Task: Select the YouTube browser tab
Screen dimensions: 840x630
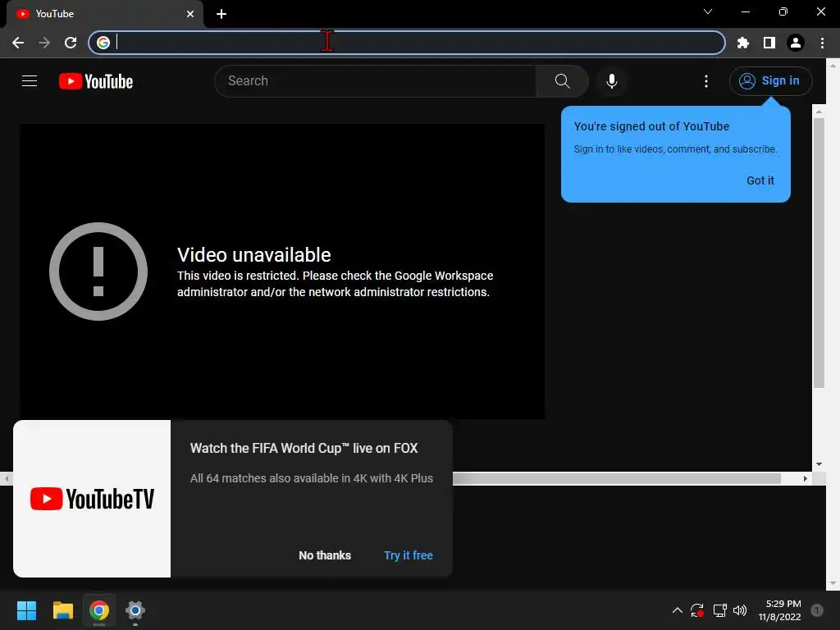Action: tap(105, 14)
